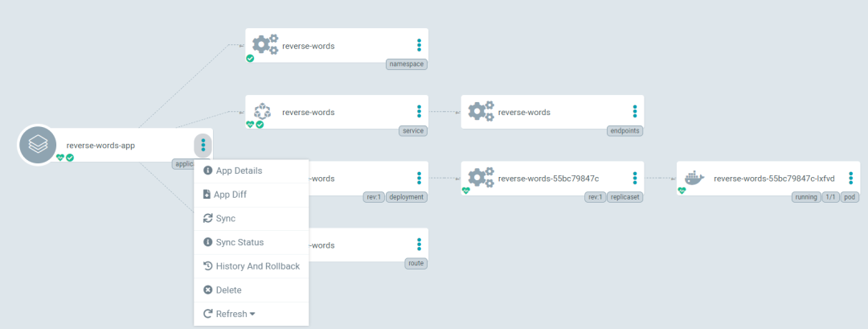Click the replicaset green heart health icon
This screenshot has width=868, height=329.
[x=466, y=191]
